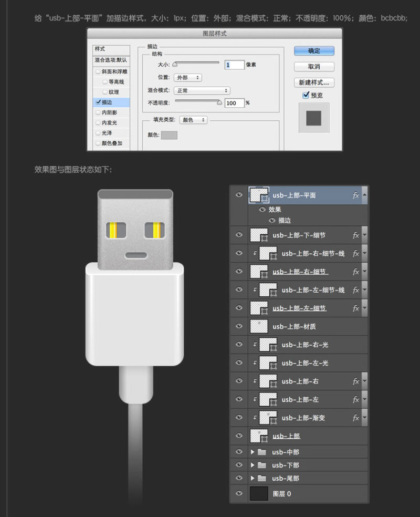Image resolution: width=420 pixels, height=517 pixels.
Task: Click the fx icon on usb-上部-左 layer
Action: pos(356,400)
